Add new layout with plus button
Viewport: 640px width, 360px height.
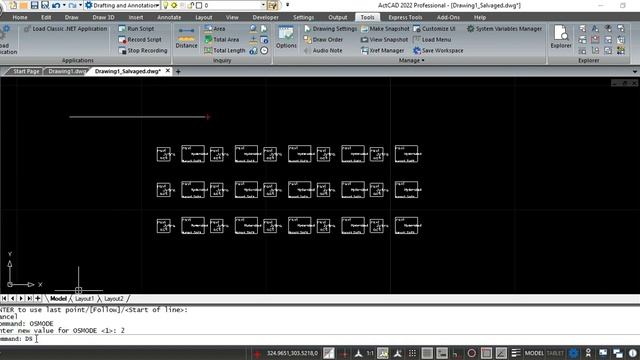pos(38,299)
